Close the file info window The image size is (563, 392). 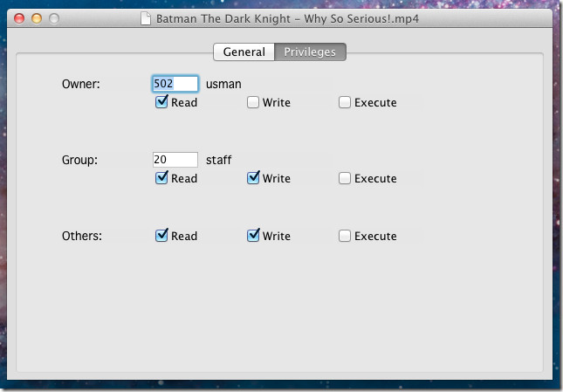[19, 18]
